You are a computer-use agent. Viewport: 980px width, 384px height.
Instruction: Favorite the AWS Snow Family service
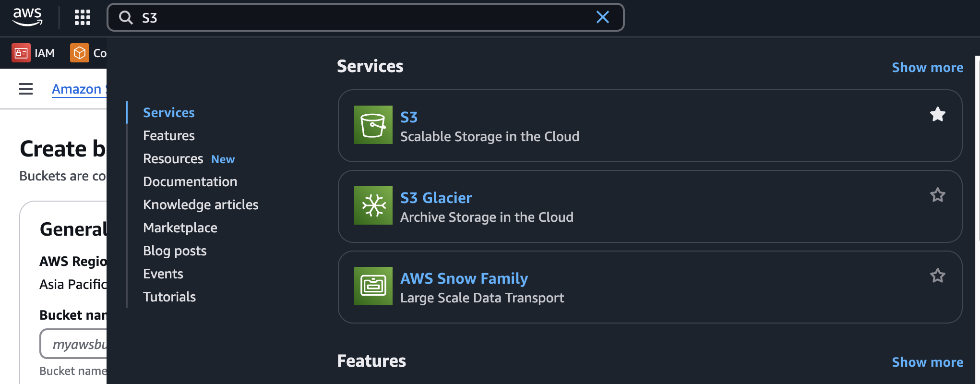pyautogui.click(x=937, y=276)
